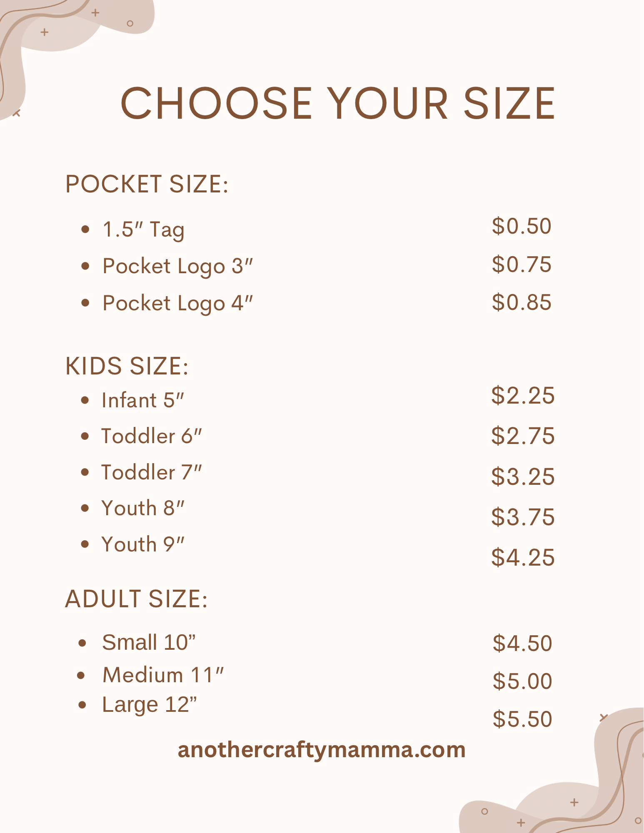Image resolution: width=644 pixels, height=833 pixels.
Task: Choose the Medium 11" adult size
Action: [x=163, y=675]
